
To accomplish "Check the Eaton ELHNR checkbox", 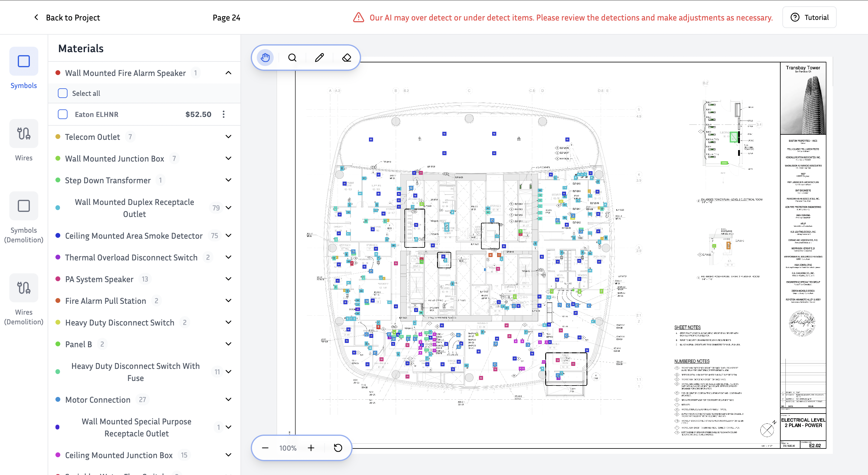I will pos(63,114).
